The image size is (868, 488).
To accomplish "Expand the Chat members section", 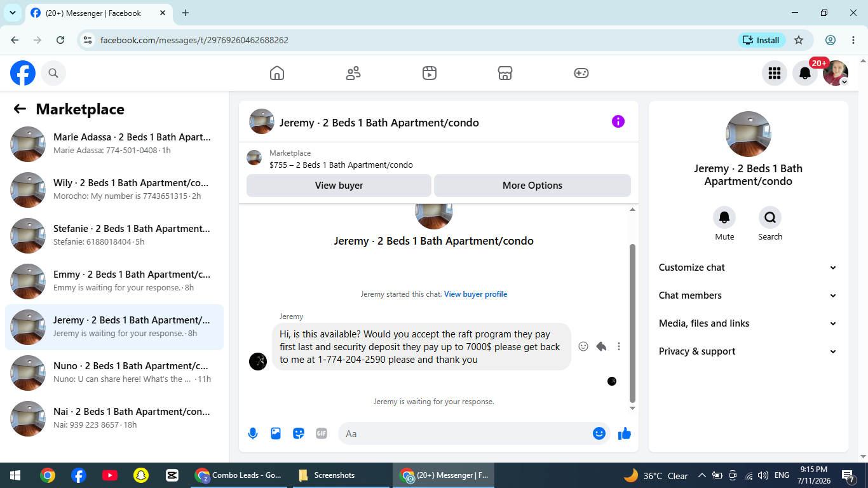I will click(748, 295).
